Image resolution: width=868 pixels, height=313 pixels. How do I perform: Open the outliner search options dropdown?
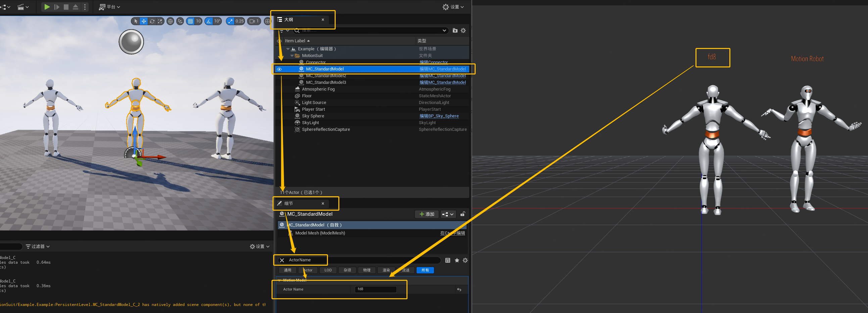(x=444, y=31)
